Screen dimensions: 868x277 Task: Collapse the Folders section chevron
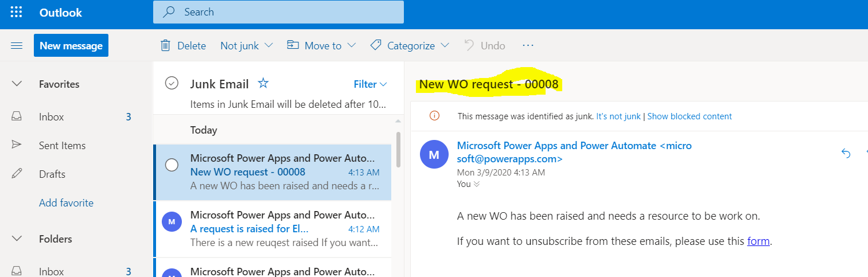tap(17, 239)
